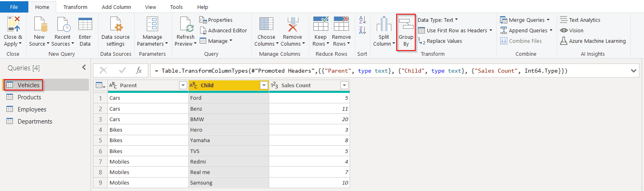The width and height of the screenshot is (644, 191).
Task: Click the fx formula icon
Action: pyautogui.click(x=139, y=70)
